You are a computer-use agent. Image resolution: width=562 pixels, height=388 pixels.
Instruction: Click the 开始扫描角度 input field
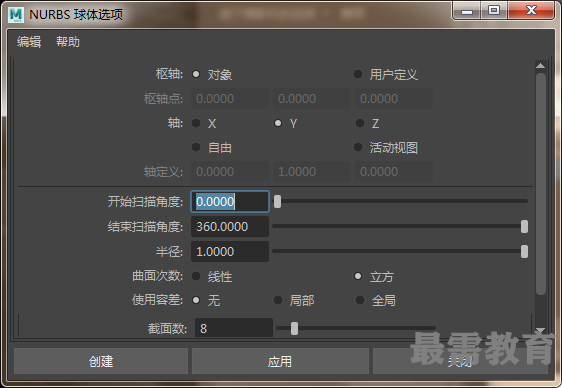pos(230,201)
